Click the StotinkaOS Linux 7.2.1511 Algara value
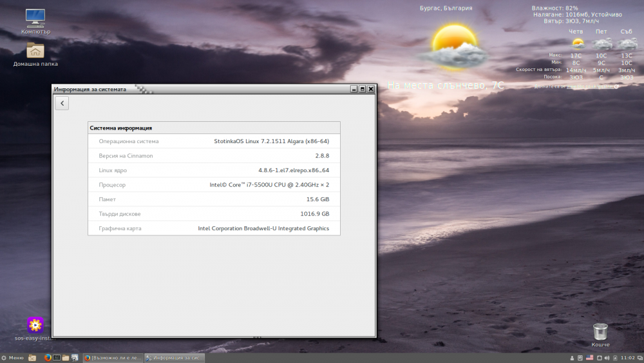The width and height of the screenshot is (644, 363). (272, 141)
